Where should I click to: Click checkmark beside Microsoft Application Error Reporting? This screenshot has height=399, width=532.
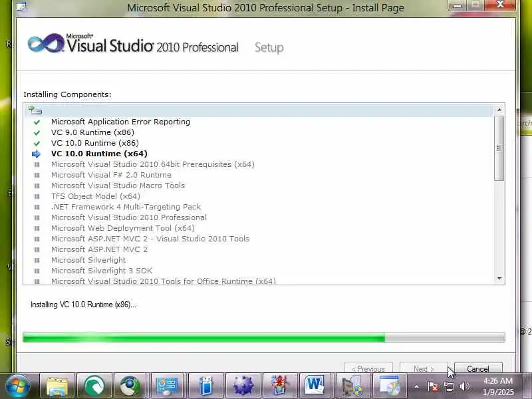coord(37,122)
